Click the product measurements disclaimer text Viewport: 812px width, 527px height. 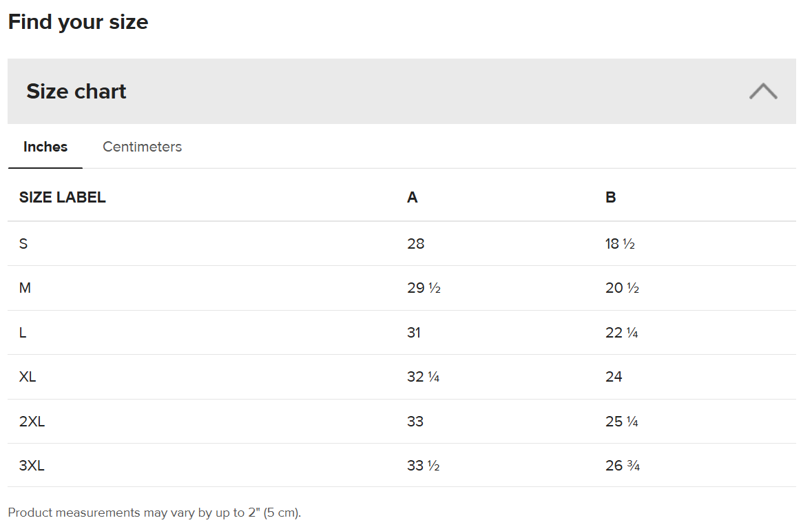pos(154,513)
